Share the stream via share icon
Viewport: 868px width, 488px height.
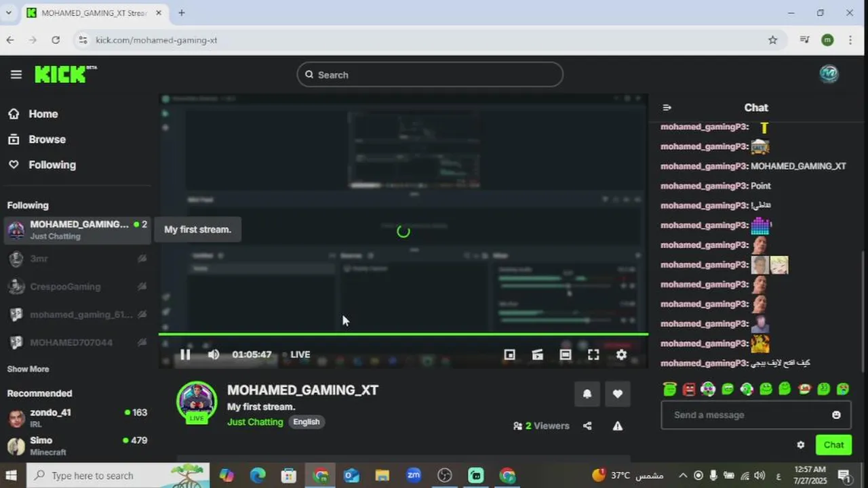click(x=587, y=426)
